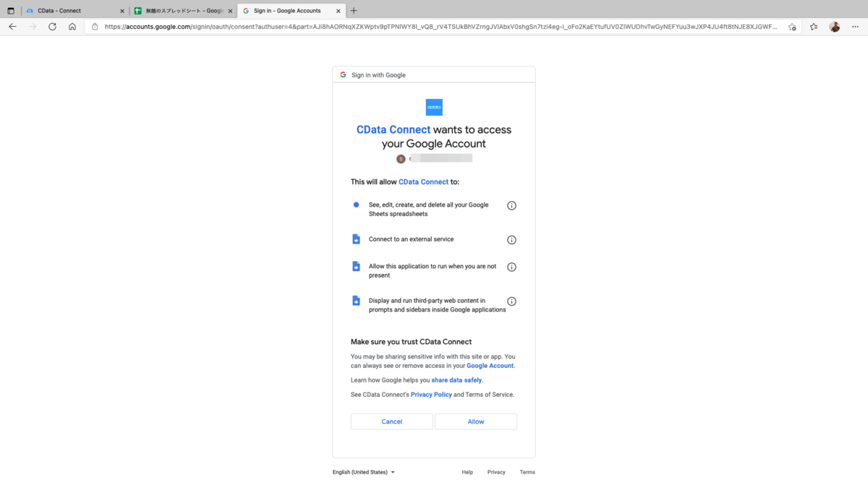Open info for Google Sheets spreadsheets permission
868x488 pixels.
click(511, 205)
